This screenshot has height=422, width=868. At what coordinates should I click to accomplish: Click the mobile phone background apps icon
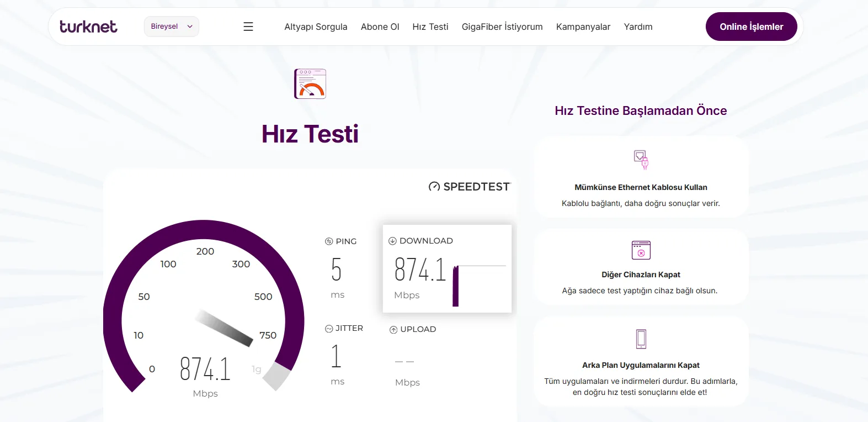(641, 339)
